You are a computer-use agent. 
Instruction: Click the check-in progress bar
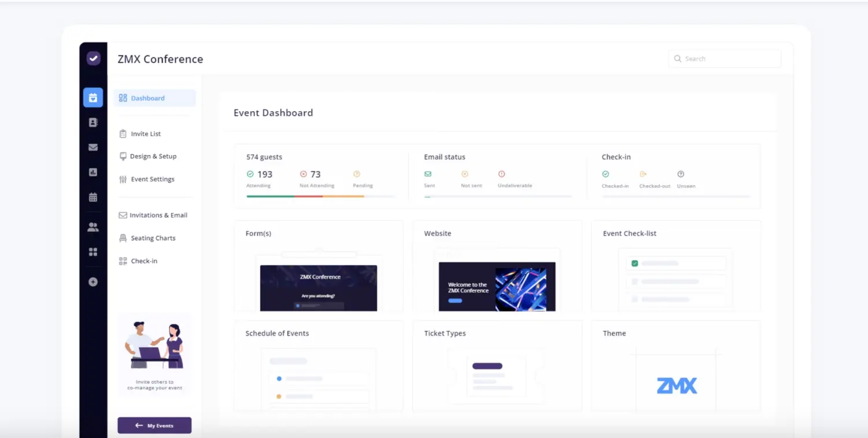point(676,196)
